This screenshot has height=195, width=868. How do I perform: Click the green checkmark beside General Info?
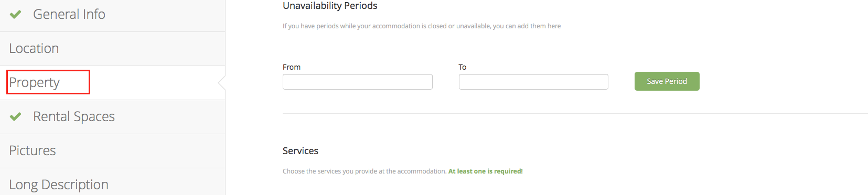tap(16, 14)
